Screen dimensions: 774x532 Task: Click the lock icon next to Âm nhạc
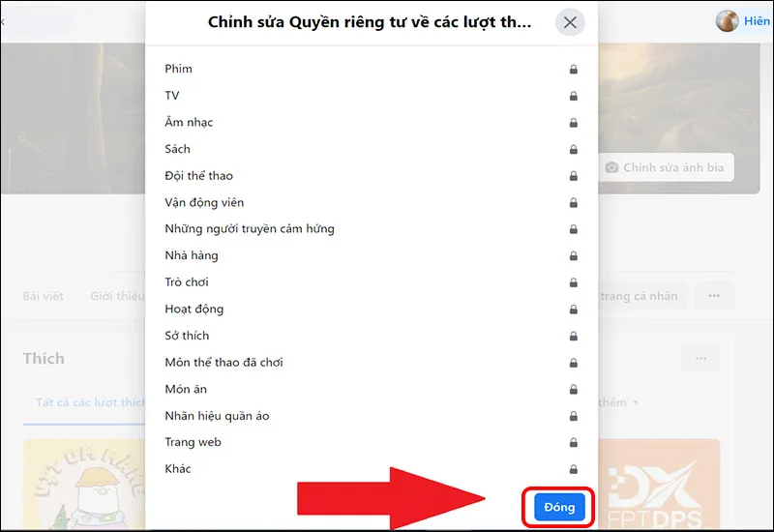(x=573, y=123)
